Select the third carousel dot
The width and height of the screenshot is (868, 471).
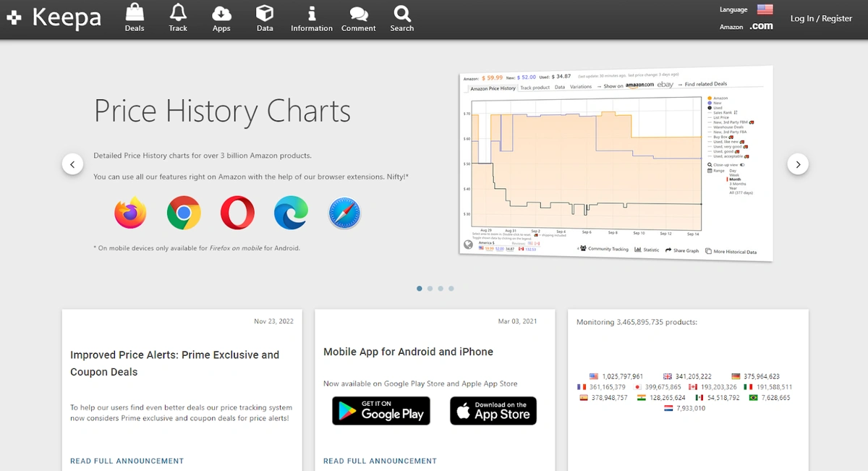click(441, 288)
